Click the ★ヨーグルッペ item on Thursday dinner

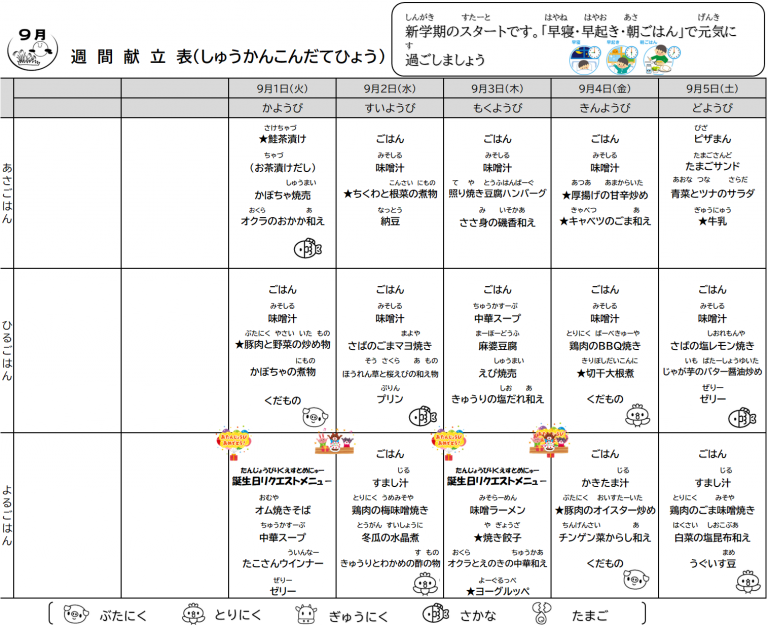coord(497,591)
